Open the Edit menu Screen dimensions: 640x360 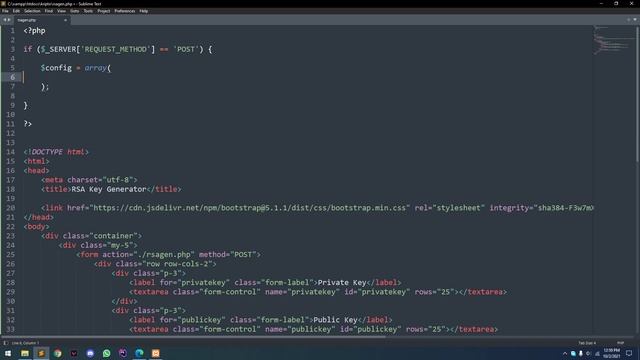[16, 11]
